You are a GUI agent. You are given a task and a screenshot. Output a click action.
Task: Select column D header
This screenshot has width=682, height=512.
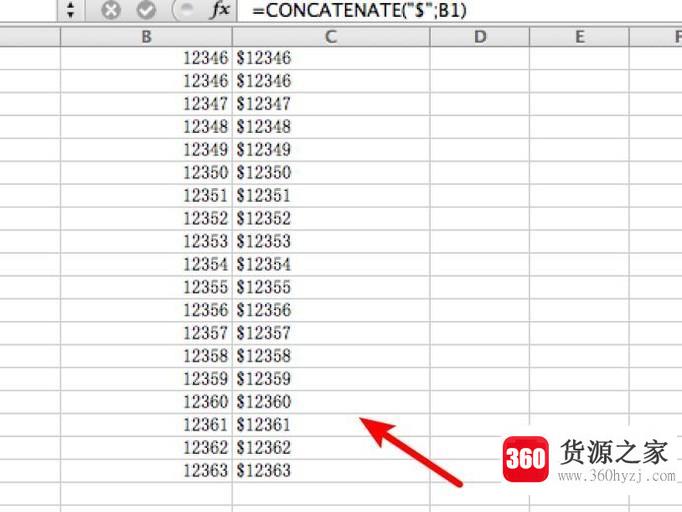[x=480, y=37]
